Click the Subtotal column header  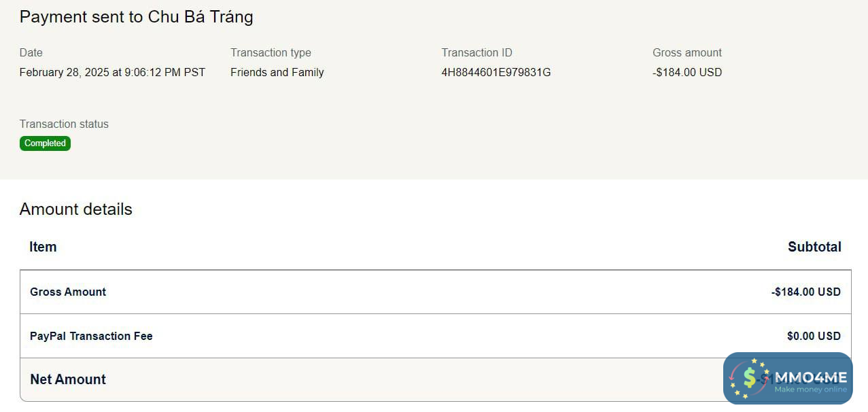pos(814,247)
